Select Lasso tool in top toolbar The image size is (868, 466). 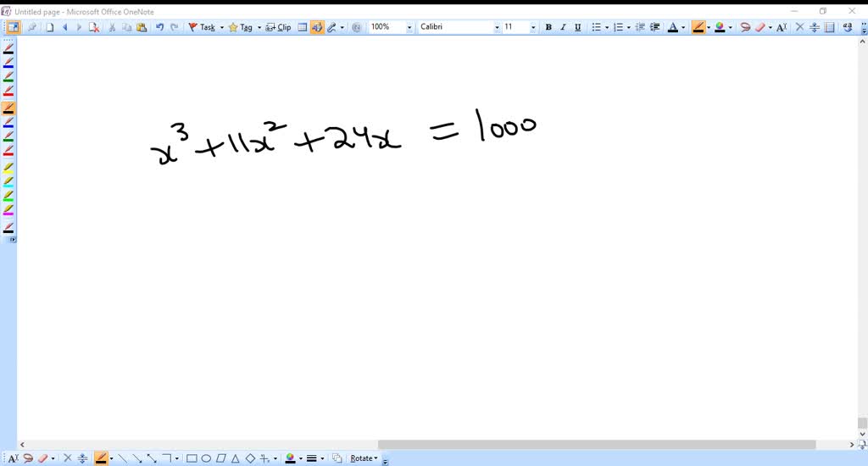pos(745,27)
